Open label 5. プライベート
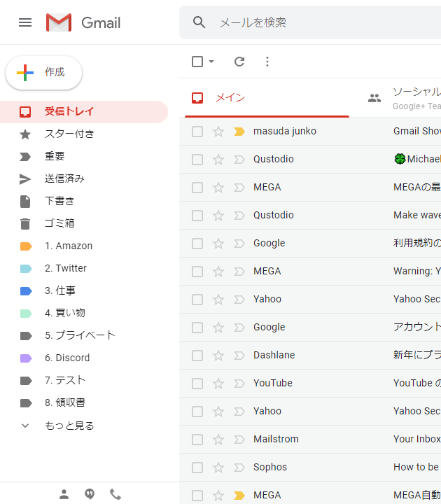 [x=83, y=335]
